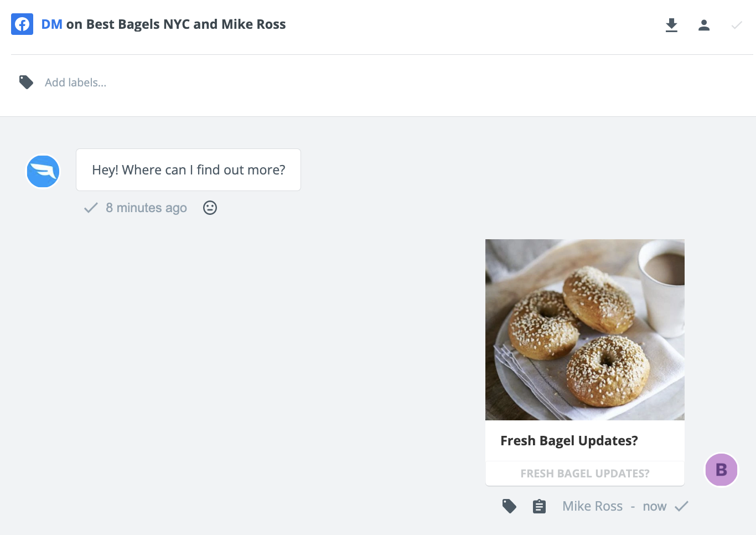Download the conversation with the download icon
Image resolution: width=756 pixels, height=535 pixels.
pos(671,25)
